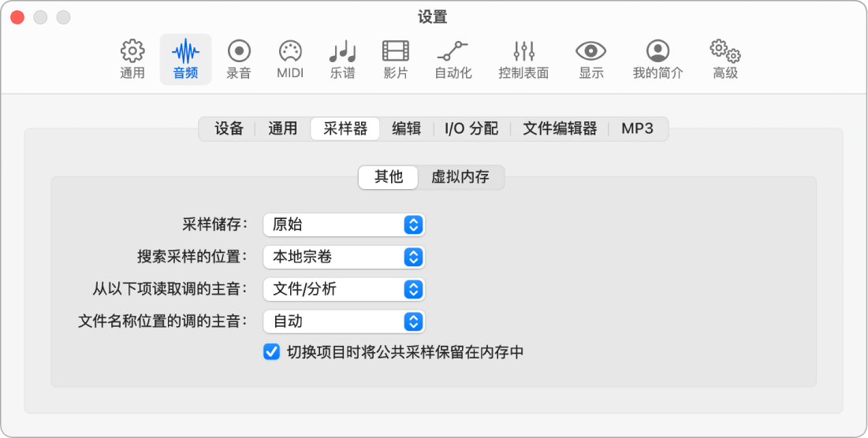Open the 控制表面 control surfaces pane

coord(523,59)
